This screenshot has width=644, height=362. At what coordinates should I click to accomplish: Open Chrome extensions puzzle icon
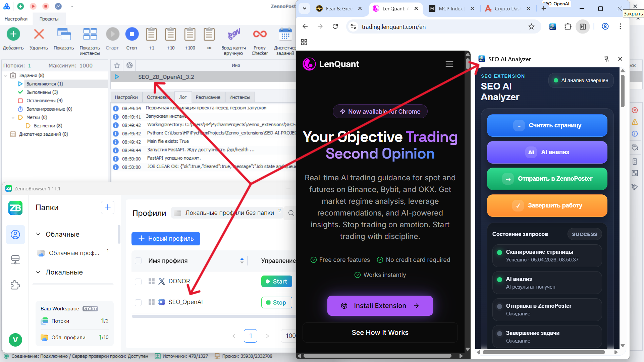(568, 27)
